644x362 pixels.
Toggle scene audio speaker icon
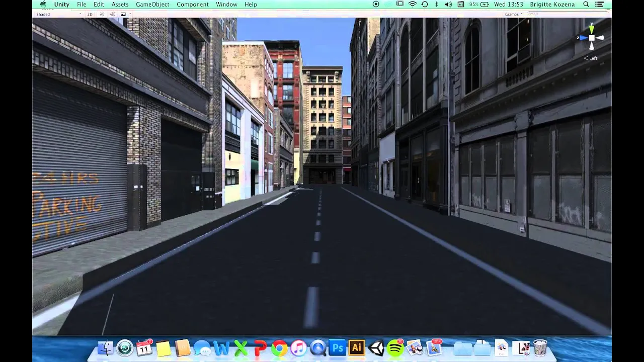[112, 14]
